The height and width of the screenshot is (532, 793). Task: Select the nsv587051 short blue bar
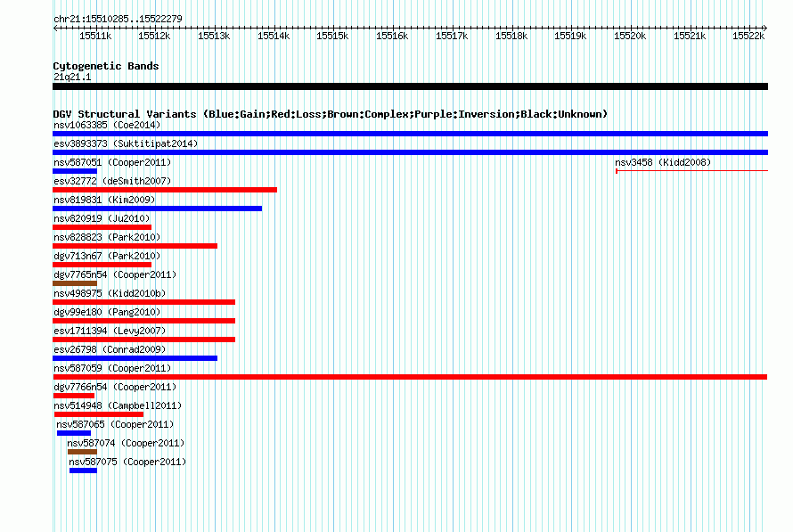click(75, 171)
